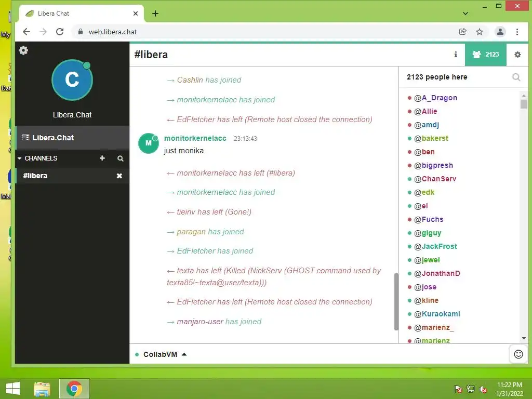Open channel settings gear in the header
The image size is (532, 399).
[517, 54]
